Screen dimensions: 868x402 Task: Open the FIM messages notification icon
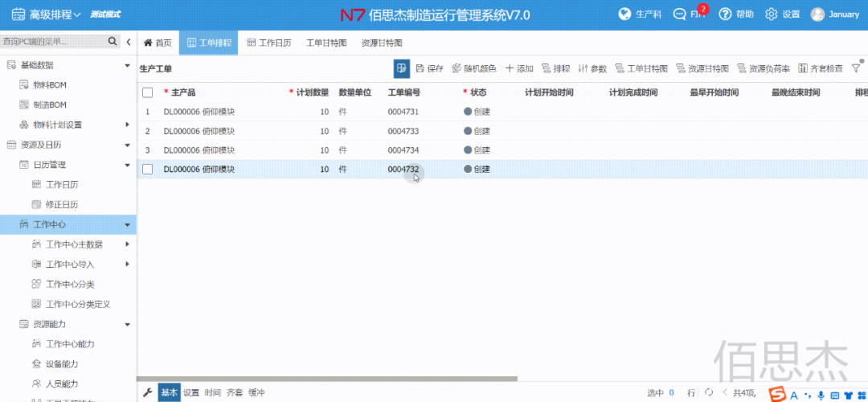pyautogui.click(x=680, y=14)
